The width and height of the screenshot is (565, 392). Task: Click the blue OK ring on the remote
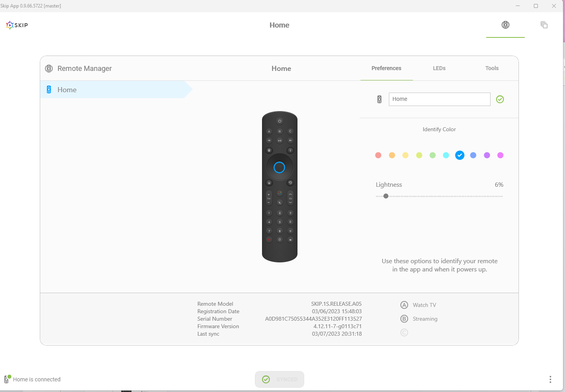coord(279,167)
